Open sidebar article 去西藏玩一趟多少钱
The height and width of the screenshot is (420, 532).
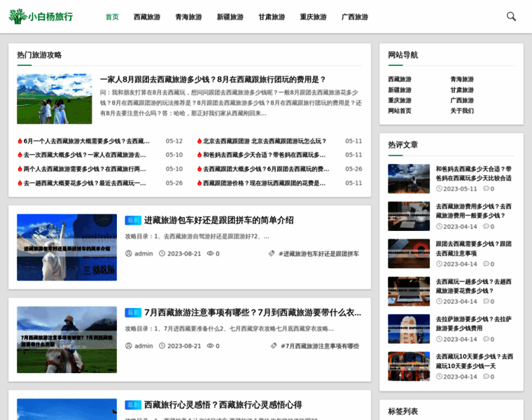(474, 286)
